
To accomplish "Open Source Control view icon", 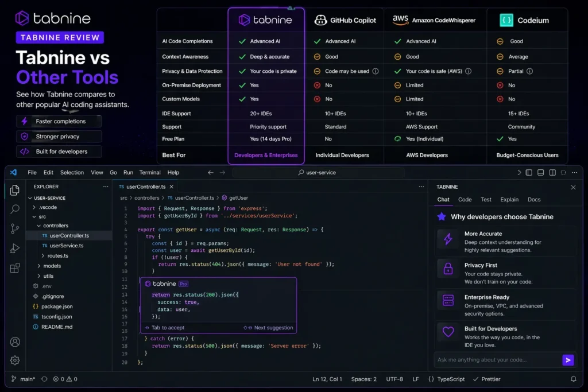I will pos(14,228).
